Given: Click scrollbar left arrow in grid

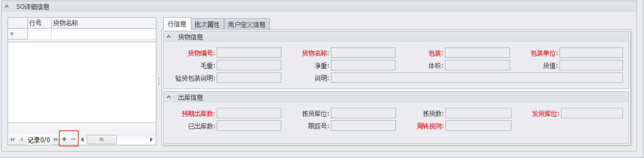Looking at the screenshot, I should (x=82, y=140).
